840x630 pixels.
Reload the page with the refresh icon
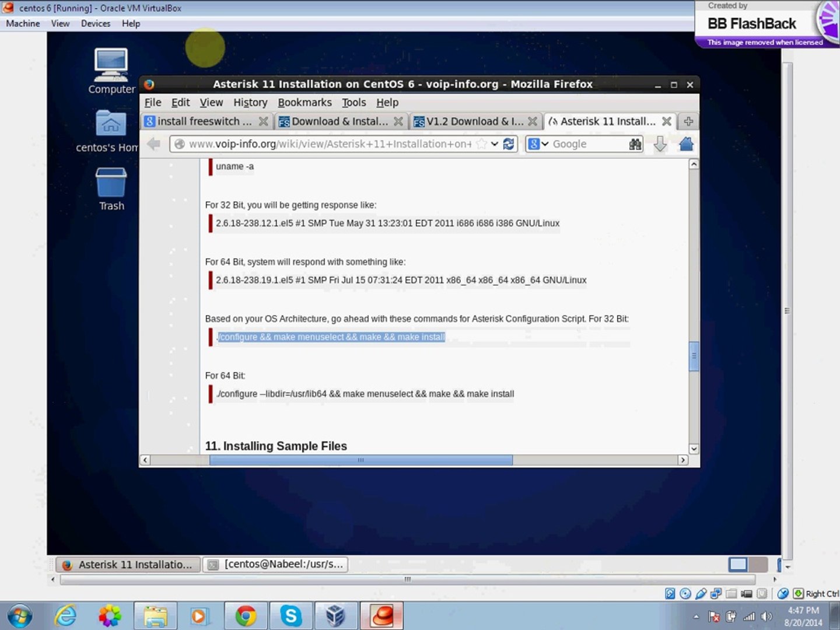click(509, 143)
